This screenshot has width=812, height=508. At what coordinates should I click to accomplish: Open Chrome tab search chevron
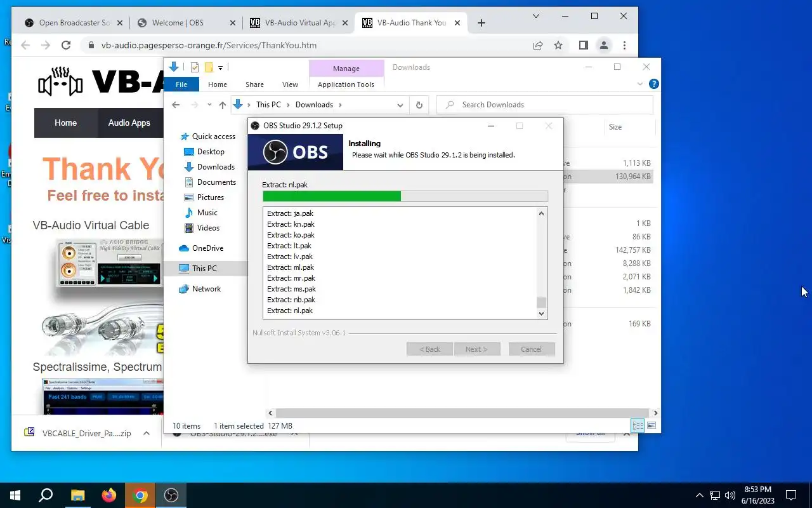(x=536, y=16)
